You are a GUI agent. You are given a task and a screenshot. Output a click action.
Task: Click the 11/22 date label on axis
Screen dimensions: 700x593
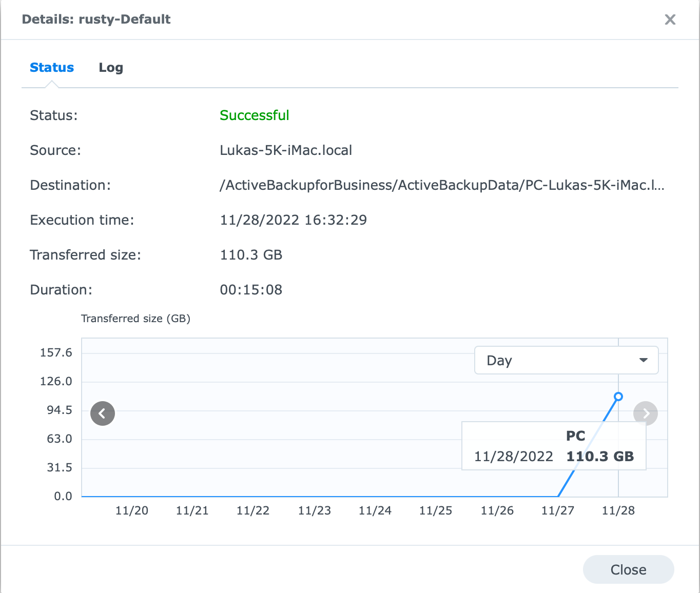[x=253, y=511]
